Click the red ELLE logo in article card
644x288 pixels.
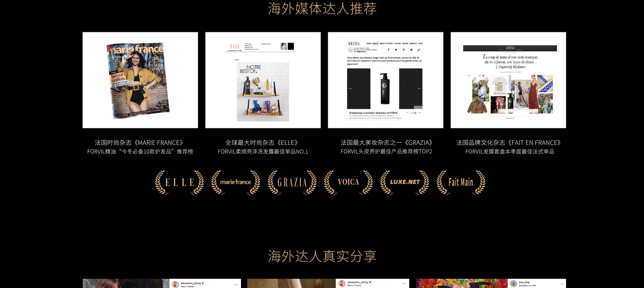(x=235, y=46)
